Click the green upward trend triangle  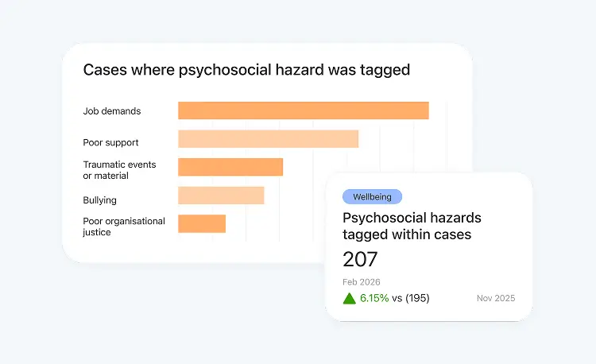click(349, 299)
